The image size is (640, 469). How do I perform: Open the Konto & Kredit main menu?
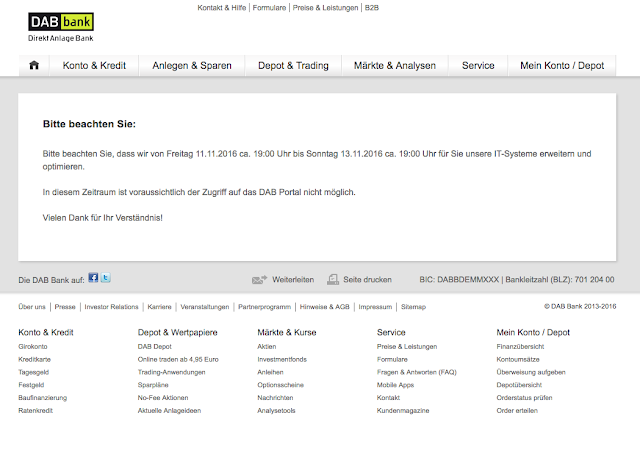(94, 66)
